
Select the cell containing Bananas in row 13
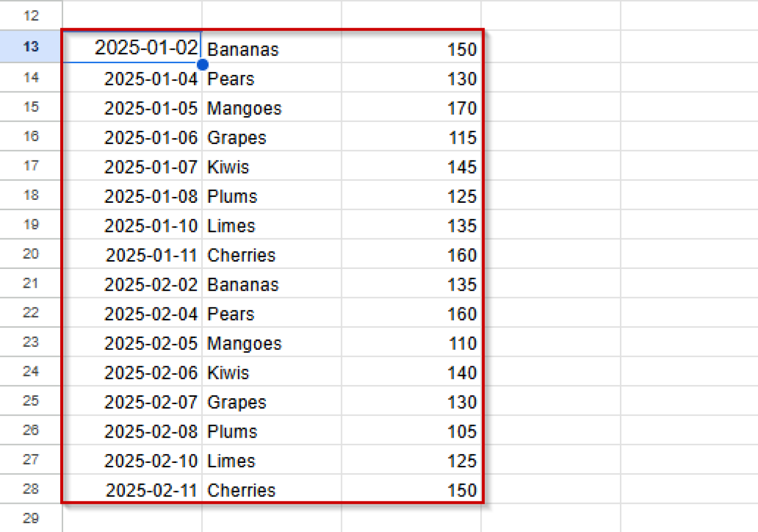click(x=271, y=49)
